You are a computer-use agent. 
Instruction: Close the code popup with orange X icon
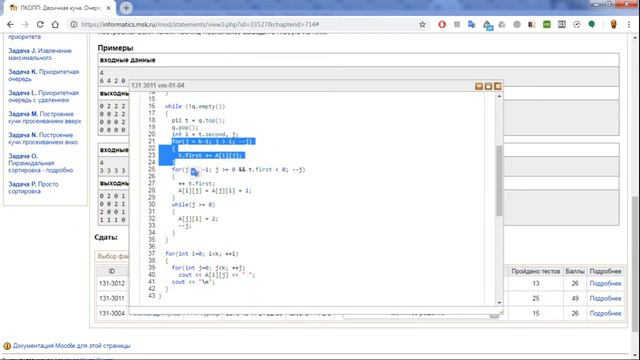[498, 86]
